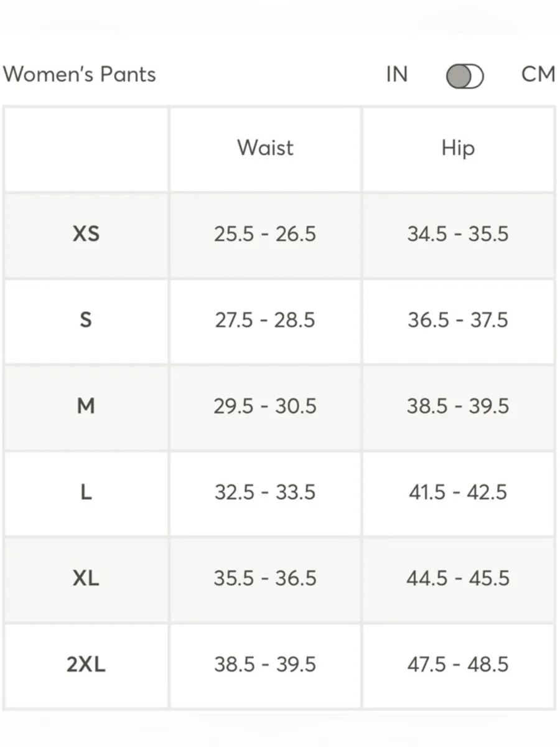Image resolution: width=560 pixels, height=747 pixels.
Task: Select the IN unit label
Action: [396, 74]
